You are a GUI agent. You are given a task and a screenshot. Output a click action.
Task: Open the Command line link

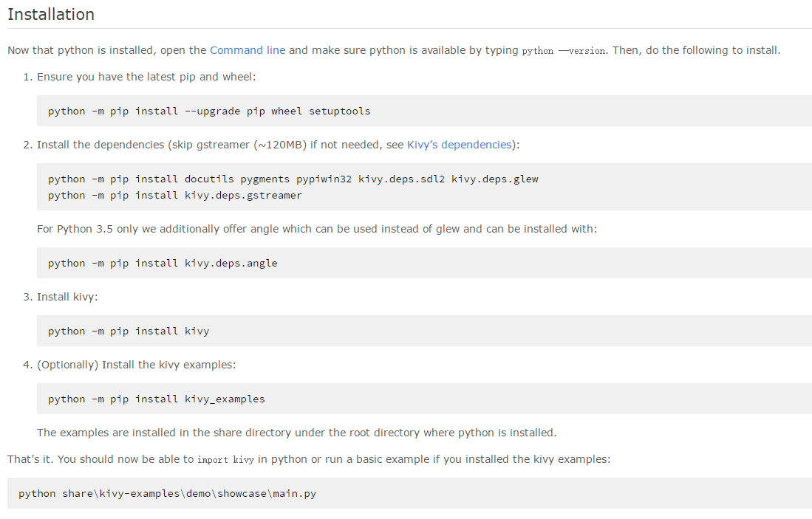pos(247,50)
